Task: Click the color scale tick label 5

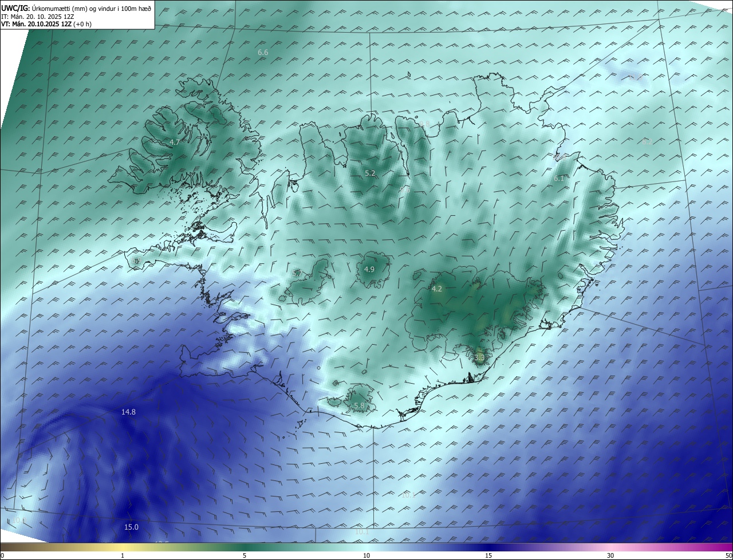Action: tap(245, 556)
